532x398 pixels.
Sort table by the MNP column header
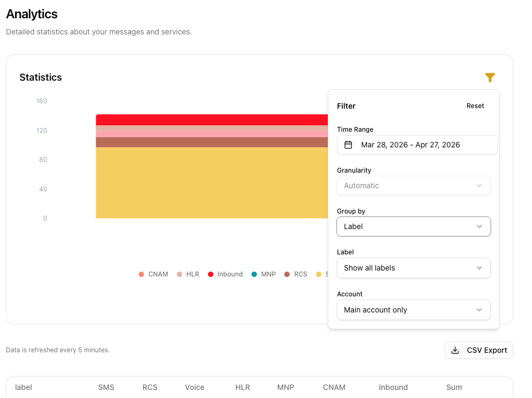click(x=286, y=387)
